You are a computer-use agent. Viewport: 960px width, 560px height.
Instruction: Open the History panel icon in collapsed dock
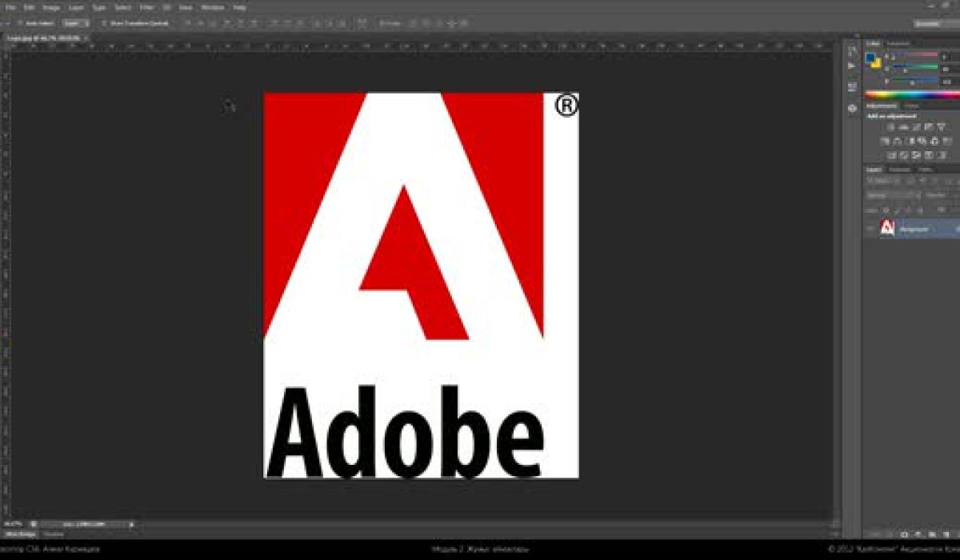click(851, 50)
